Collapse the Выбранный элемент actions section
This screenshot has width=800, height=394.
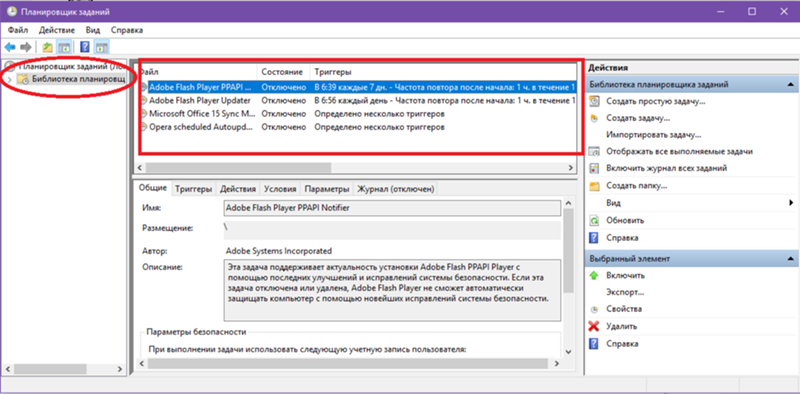pyautogui.click(x=790, y=259)
